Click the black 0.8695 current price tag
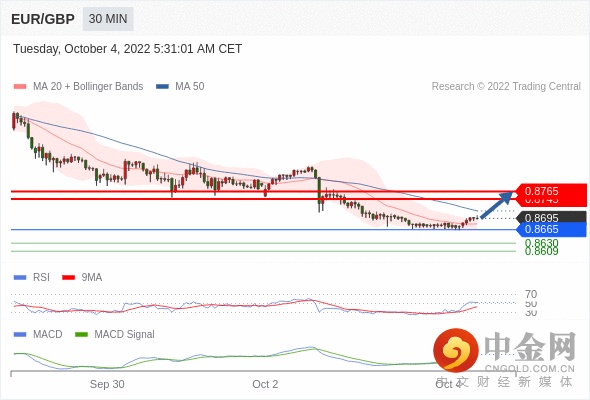Image resolution: width=590 pixels, height=400 pixels. click(x=551, y=217)
